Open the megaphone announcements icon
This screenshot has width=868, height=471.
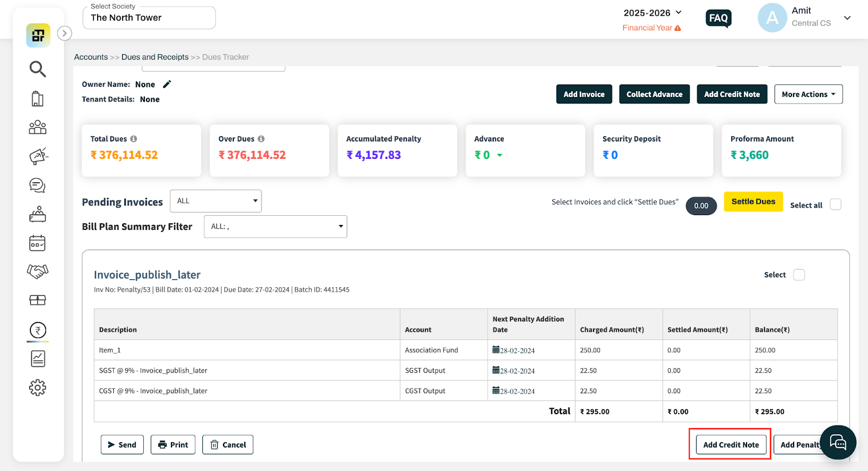38,156
